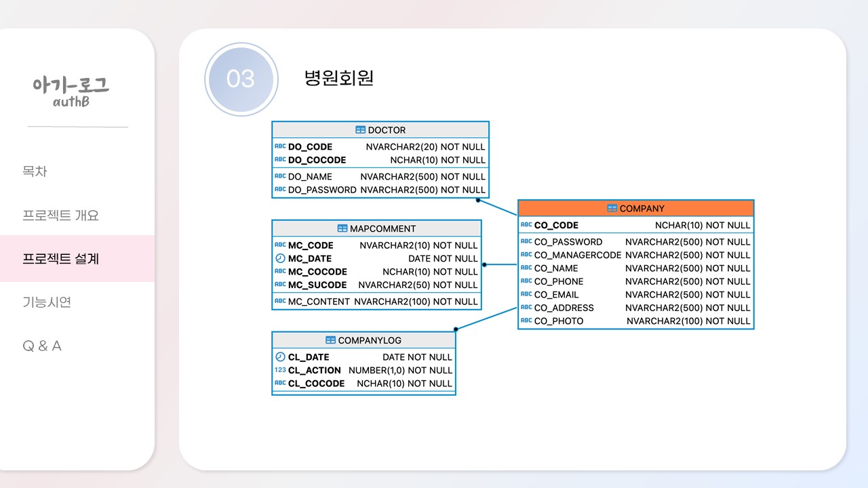The height and width of the screenshot is (488, 868).
Task: Click the ABC type icon beside CO_PHOTO
Action: tap(526, 321)
